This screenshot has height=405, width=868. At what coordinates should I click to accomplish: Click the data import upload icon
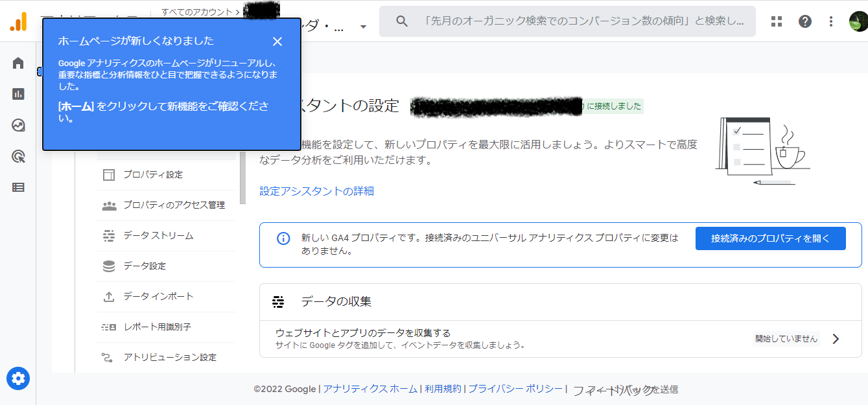pos(109,297)
